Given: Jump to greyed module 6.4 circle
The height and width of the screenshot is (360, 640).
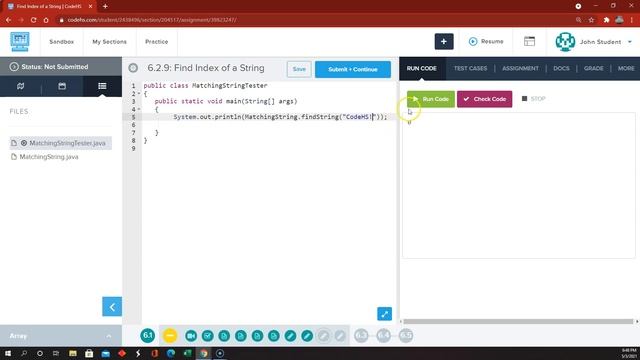Looking at the screenshot, I should (x=384, y=336).
